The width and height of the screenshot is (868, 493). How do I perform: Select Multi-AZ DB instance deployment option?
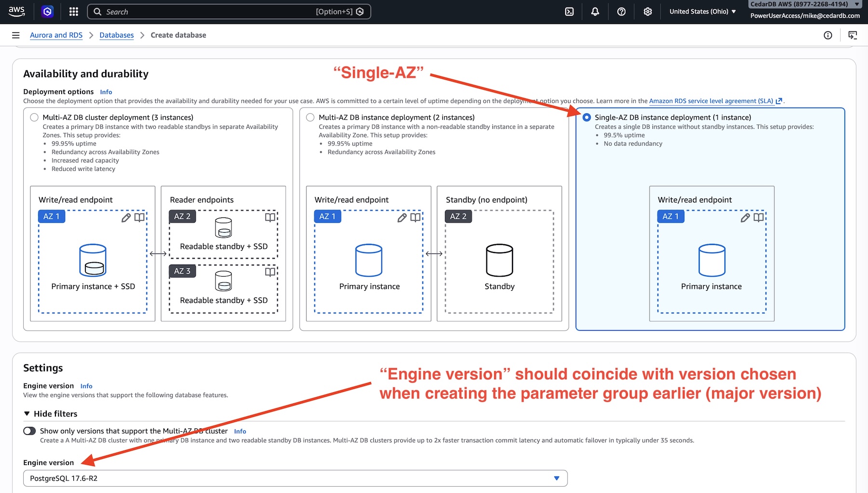[x=311, y=118]
